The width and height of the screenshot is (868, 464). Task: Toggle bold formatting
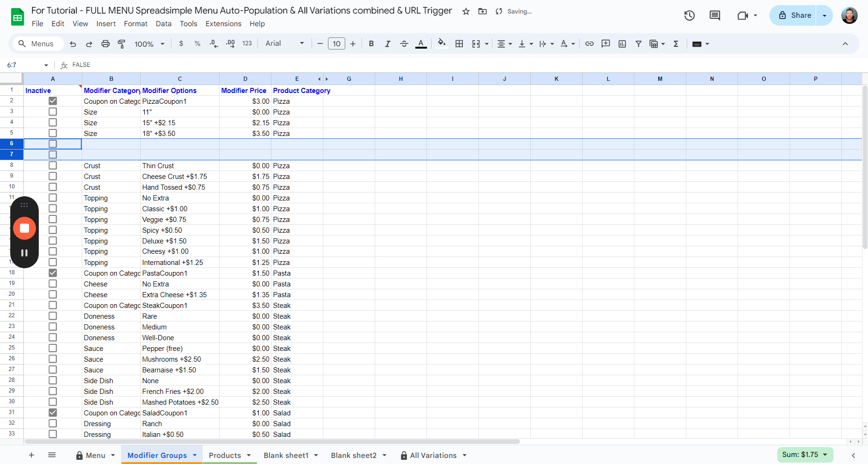[371, 44]
